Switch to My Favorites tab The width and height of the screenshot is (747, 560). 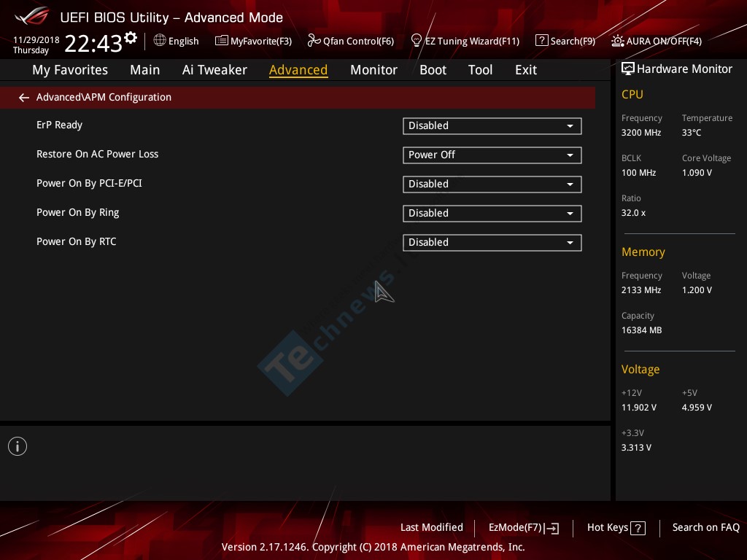tap(70, 70)
